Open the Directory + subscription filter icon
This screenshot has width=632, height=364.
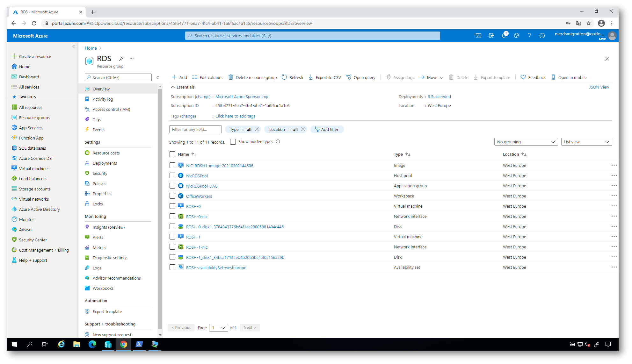[491, 36]
